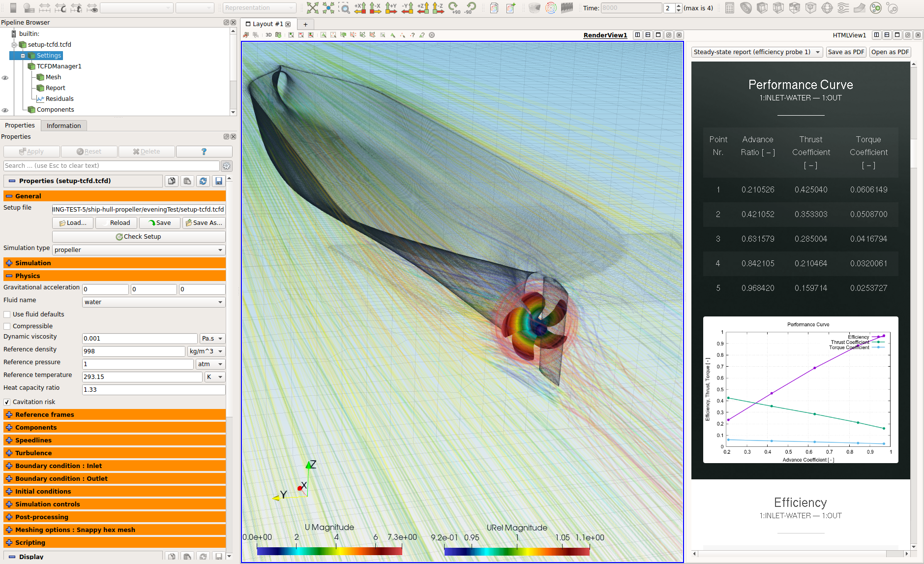Viewport: 924px width, 564px height.
Task: Rotate view 90 degrees clockwise
Action: [454, 8]
